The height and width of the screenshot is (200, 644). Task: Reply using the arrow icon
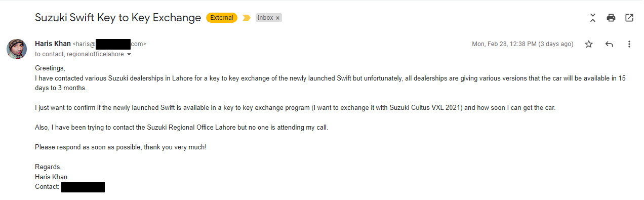pos(609,44)
